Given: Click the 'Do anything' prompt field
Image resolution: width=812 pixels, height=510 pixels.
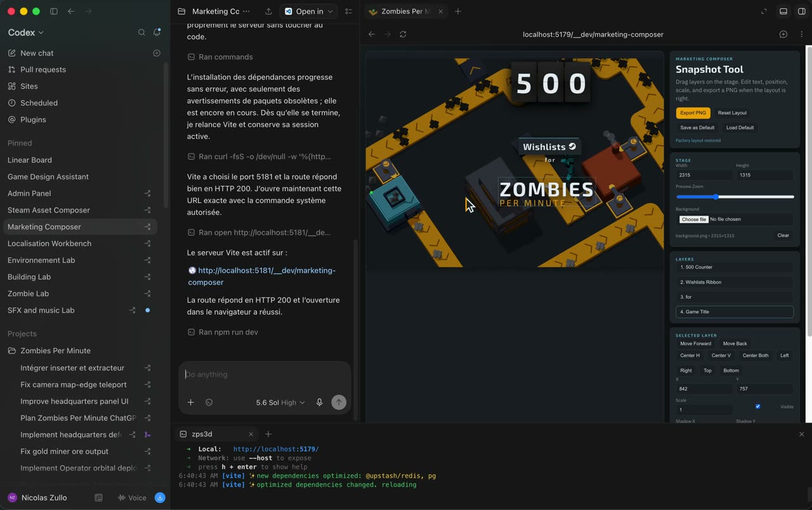Looking at the screenshot, I should pyautogui.click(x=265, y=375).
